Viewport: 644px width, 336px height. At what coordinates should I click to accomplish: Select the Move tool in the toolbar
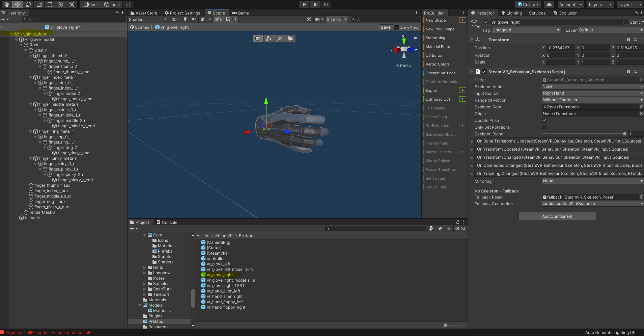coord(17,4)
